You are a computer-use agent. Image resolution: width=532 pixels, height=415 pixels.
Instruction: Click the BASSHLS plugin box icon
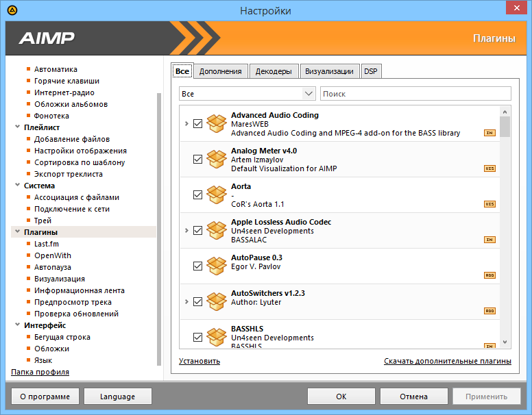tap(217, 337)
